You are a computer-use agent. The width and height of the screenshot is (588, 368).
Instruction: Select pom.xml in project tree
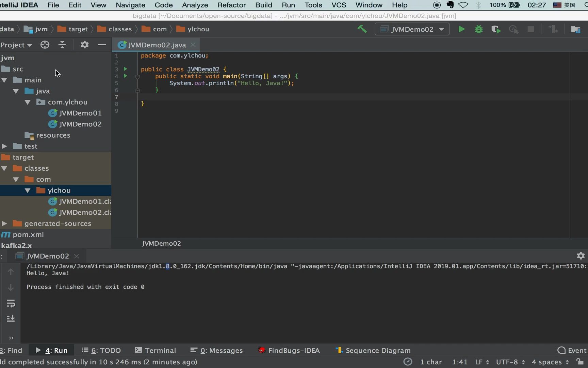22,235
